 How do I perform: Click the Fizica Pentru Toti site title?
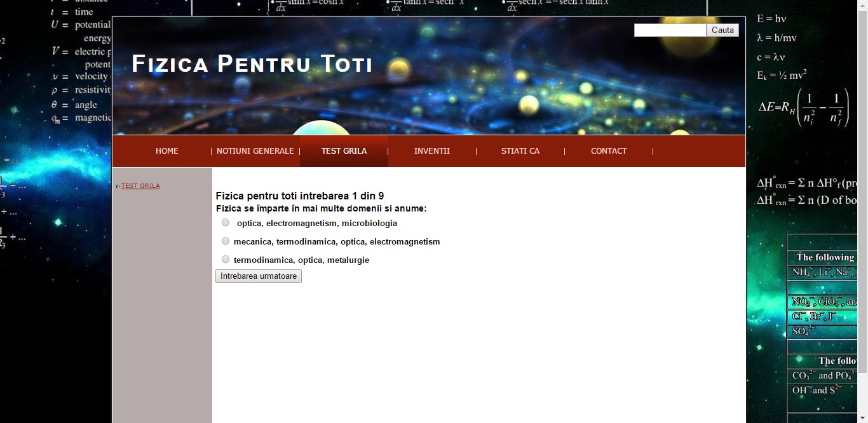252,64
